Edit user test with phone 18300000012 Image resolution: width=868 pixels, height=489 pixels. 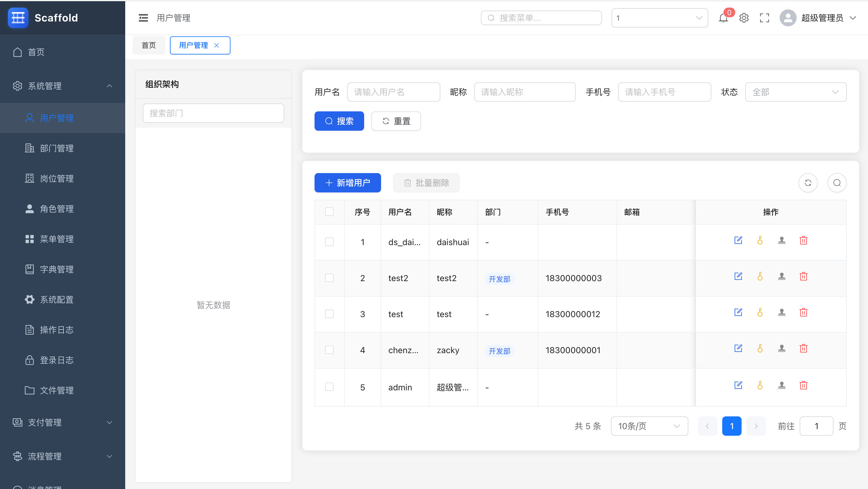tap(738, 312)
